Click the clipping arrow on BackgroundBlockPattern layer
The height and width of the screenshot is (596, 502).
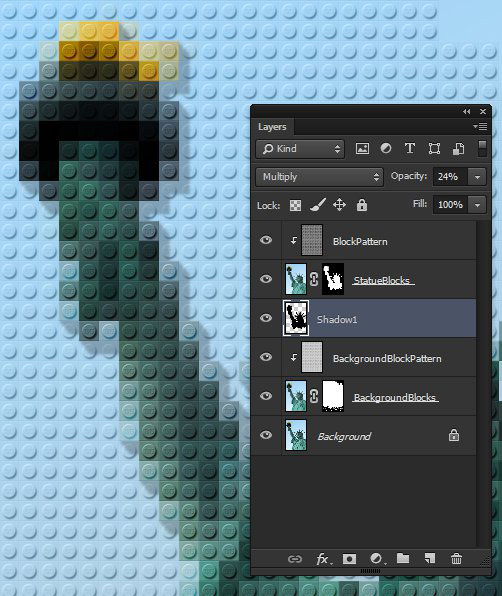[x=293, y=357]
